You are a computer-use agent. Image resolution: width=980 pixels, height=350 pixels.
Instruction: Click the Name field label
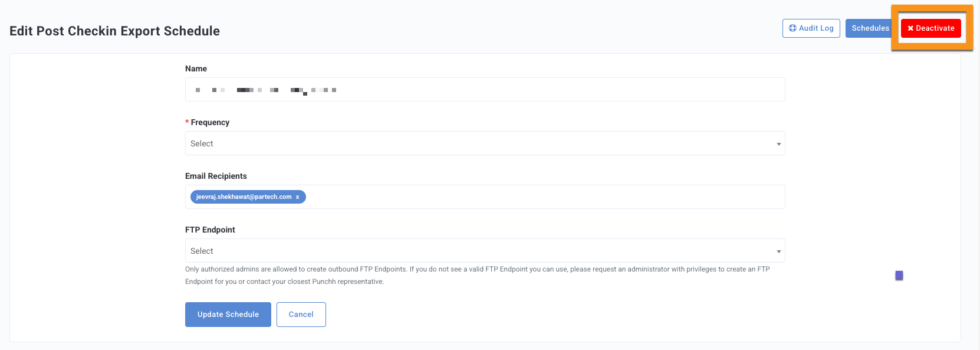pyautogui.click(x=196, y=69)
